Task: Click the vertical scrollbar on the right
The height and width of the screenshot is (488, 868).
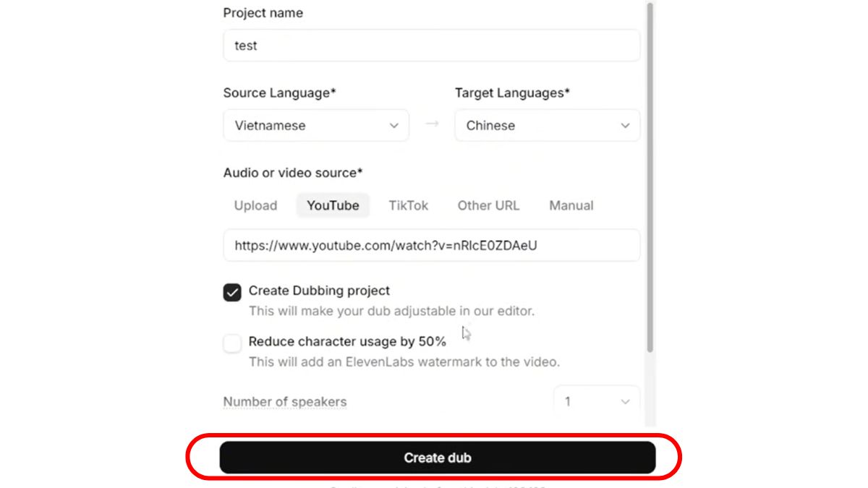Action: pos(652,181)
